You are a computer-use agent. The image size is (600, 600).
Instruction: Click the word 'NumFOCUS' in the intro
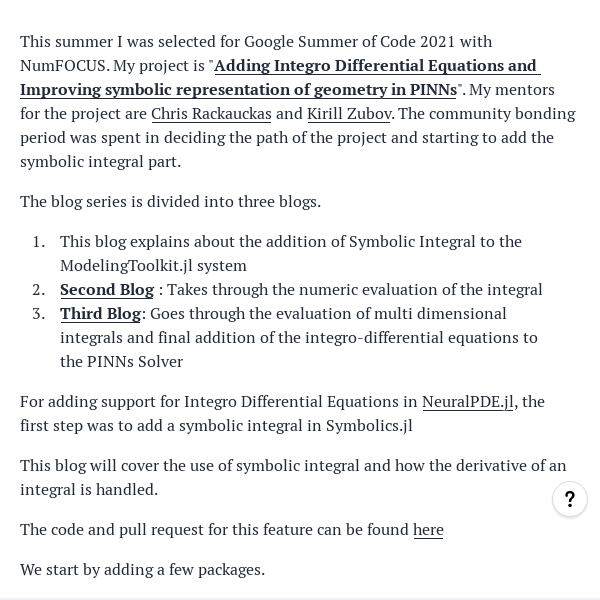pos(65,66)
